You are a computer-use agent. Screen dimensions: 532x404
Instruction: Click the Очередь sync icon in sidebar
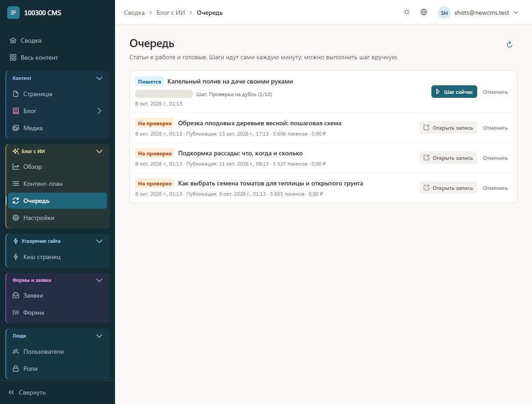click(16, 201)
